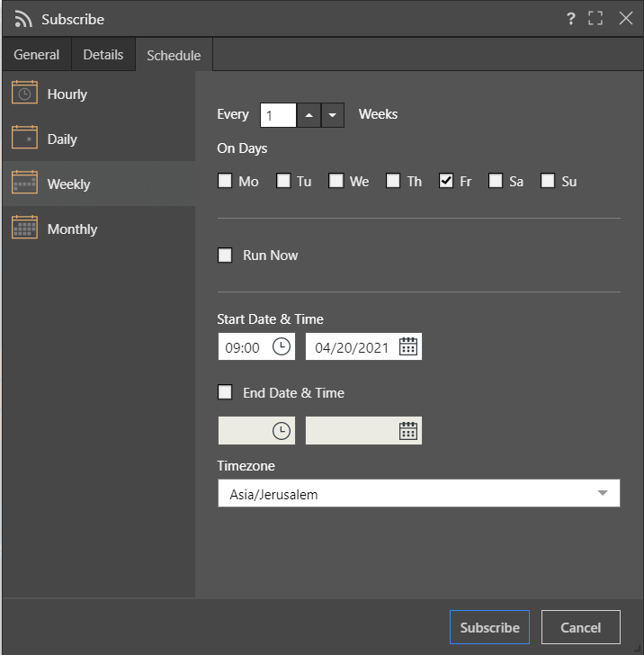Pick the Monthly schedule grid icon
This screenshot has width=644, height=655.
click(24, 227)
